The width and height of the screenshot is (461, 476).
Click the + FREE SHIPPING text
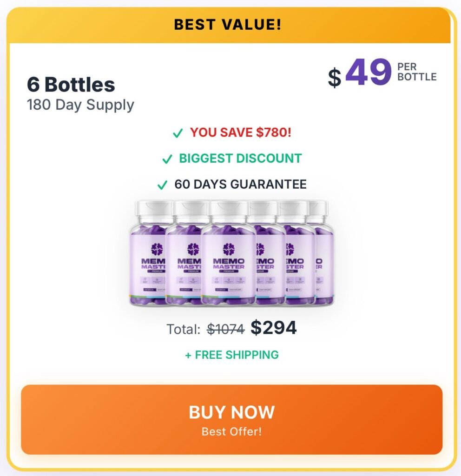pyautogui.click(x=232, y=355)
